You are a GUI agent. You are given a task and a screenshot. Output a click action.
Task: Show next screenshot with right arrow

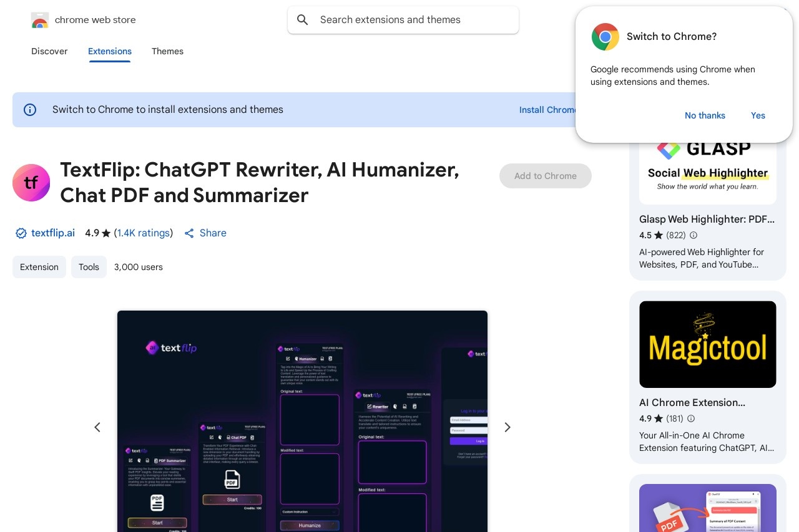(507, 427)
